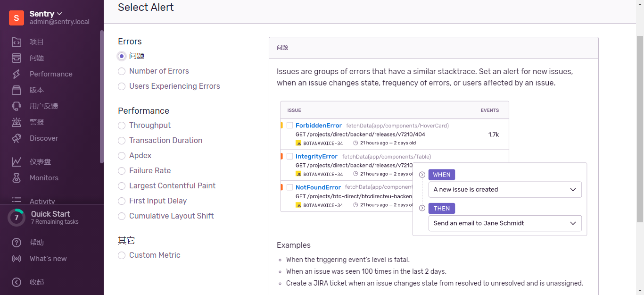Image resolution: width=644 pixels, height=295 pixels.
Task: Check the ForbiddenError row checkbox
Action: click(x=290, y=126)
